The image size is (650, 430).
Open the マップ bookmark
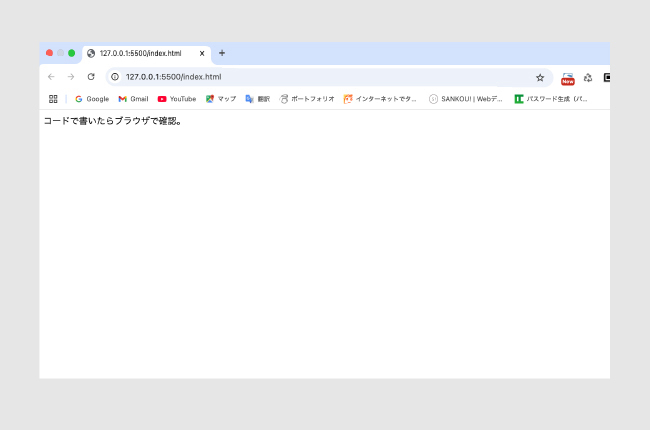[221, 99]
